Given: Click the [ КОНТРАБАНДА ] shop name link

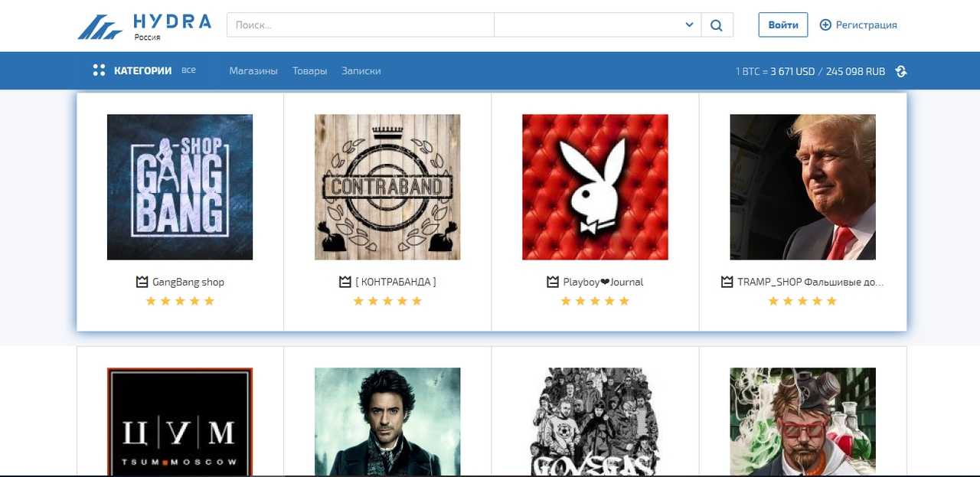Looking at the screenshot, I should [x=396, y=282].
